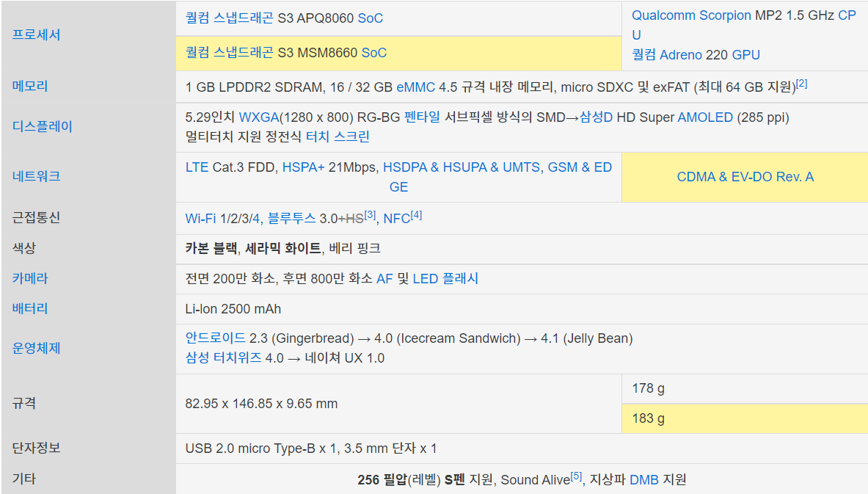Viewport: 868px width, 494px height.
Task: Open the DMB link
Action: click(644, 479)
